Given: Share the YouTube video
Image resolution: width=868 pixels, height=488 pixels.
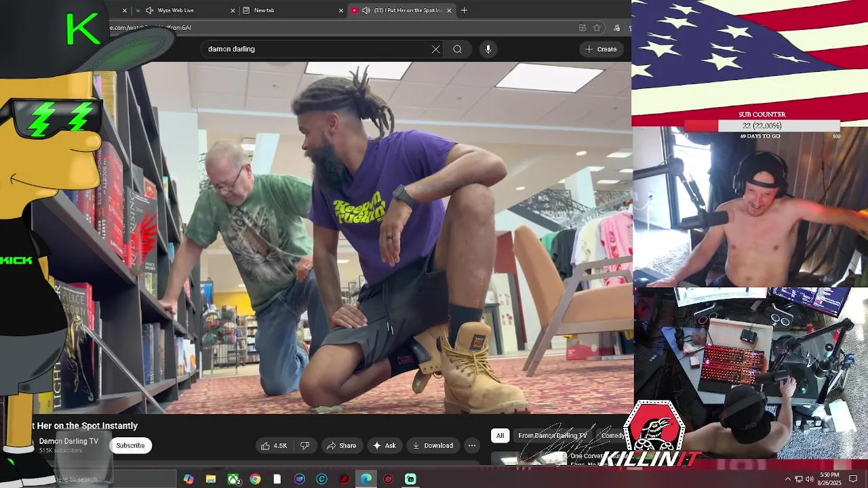Looking at the screenshot, I should tap(341, 445).
